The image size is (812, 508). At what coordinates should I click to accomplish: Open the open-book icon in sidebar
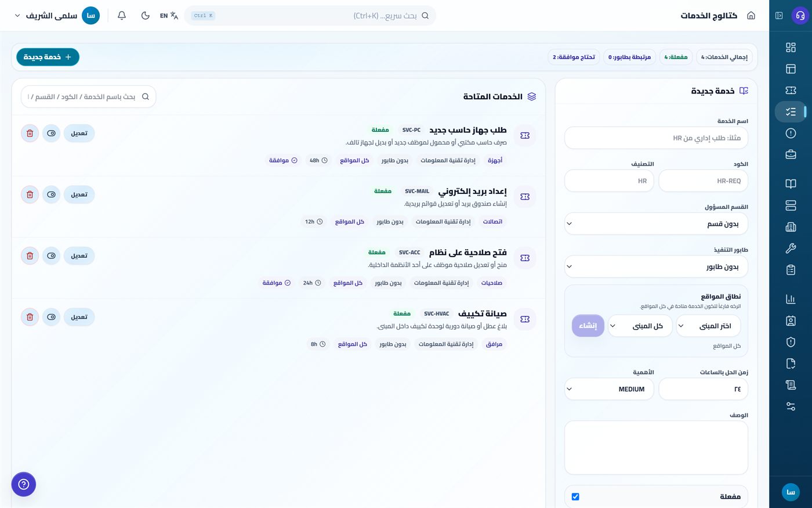point(791,184)
